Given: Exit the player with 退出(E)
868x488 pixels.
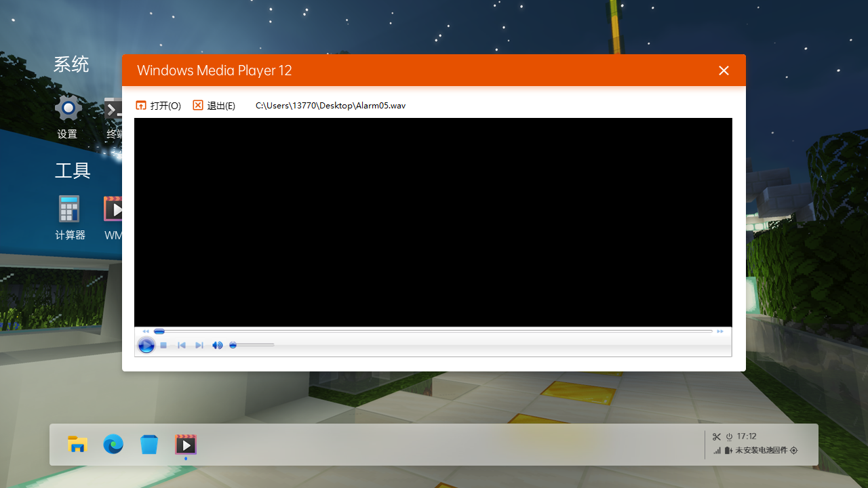Looking at the screenshot, I should [214, 106].
